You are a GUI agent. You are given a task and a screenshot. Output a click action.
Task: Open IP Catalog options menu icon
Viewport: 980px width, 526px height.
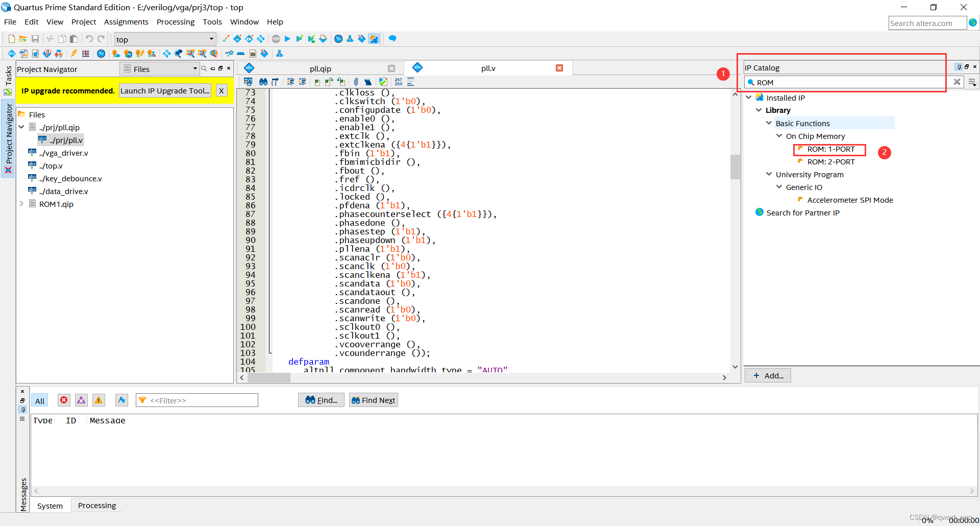(972, 82)
